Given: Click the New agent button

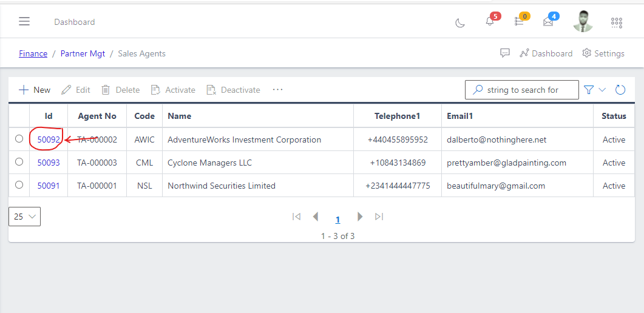Looking at the screenshot, I should 35,90.
